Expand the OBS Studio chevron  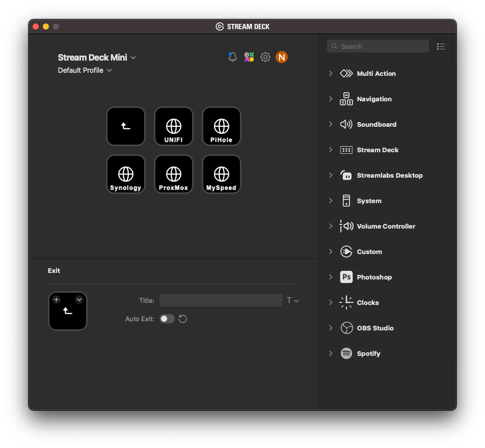(331, 328)
